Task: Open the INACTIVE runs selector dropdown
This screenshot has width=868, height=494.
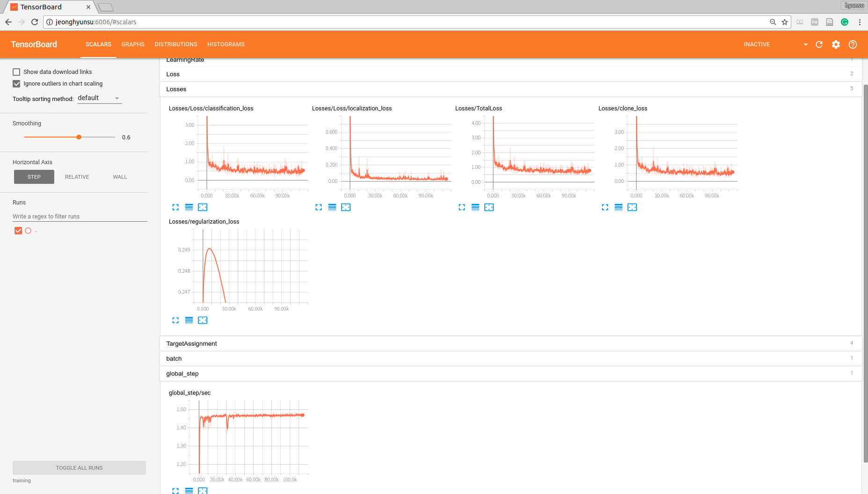Action: coord(805,44)
